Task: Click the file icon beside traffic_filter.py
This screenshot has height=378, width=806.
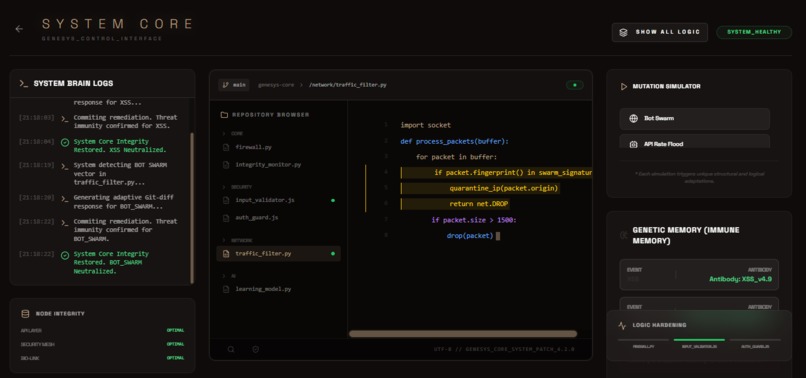Action: tap(226, 254)
